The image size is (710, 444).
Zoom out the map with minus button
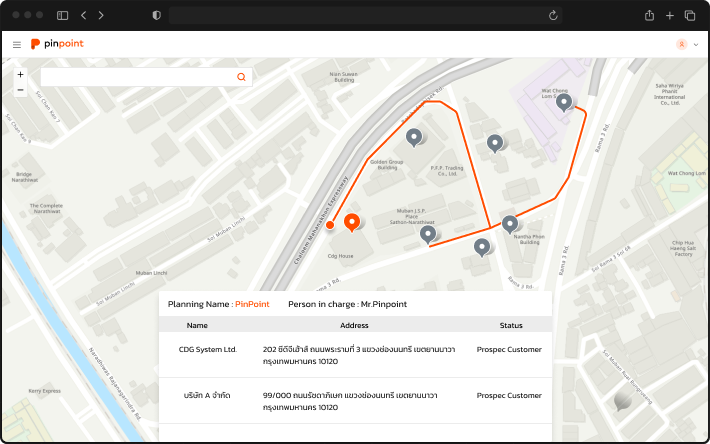coord(20,90)
